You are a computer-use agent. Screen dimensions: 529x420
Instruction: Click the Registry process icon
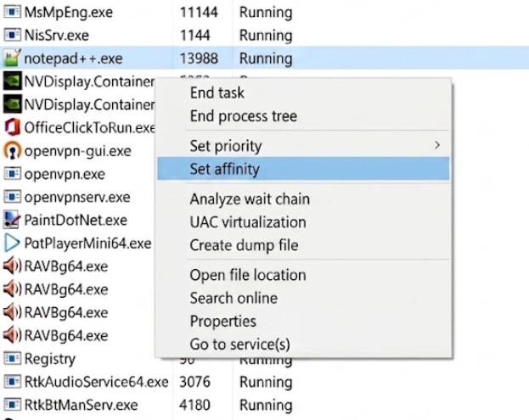point(12,358)
